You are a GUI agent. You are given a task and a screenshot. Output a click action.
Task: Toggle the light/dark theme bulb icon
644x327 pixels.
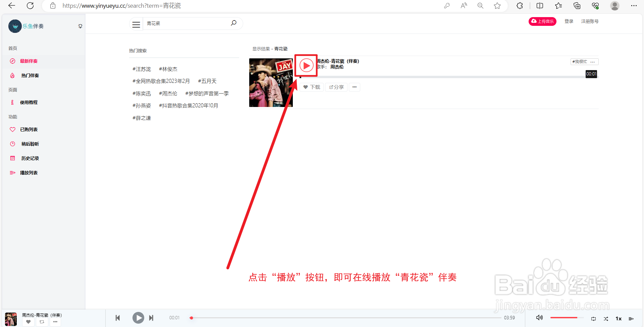80,26
